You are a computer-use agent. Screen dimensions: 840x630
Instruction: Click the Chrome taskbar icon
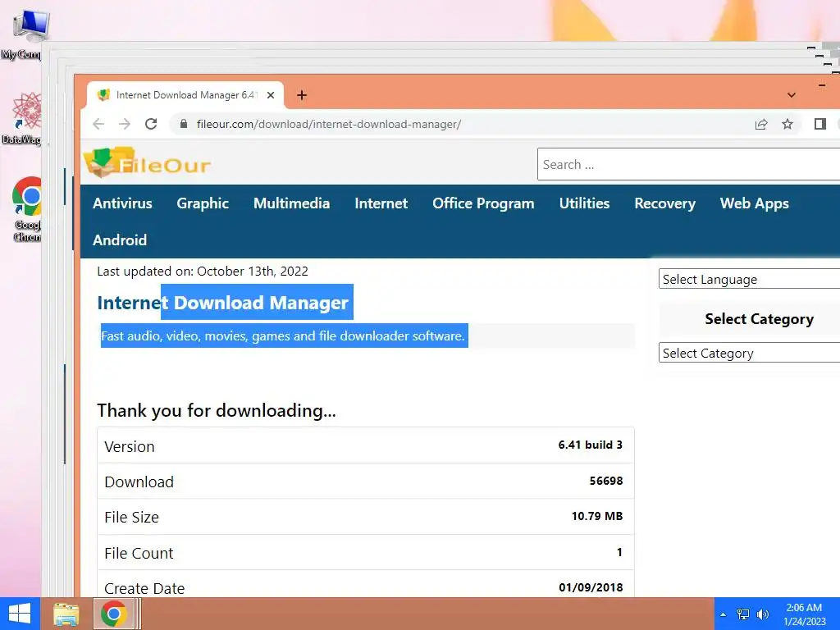coord(113,614)
